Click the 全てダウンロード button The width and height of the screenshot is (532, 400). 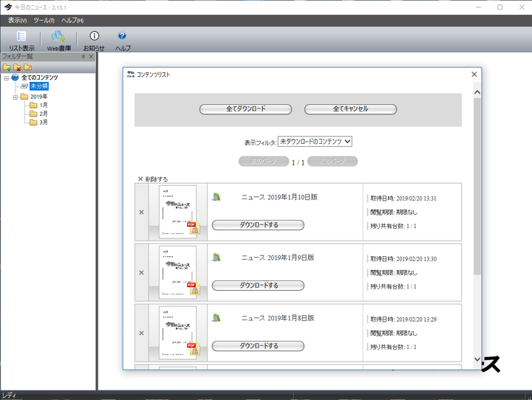245,109
